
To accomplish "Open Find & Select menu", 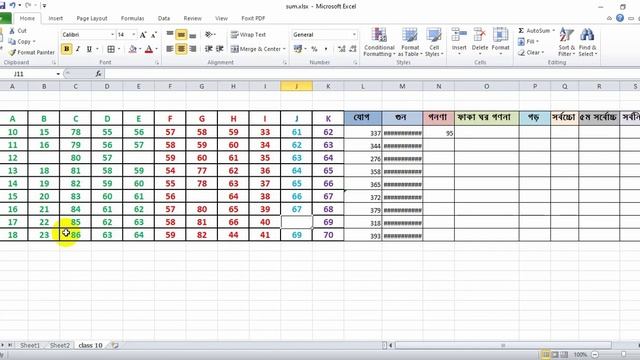I will point(587,42).
